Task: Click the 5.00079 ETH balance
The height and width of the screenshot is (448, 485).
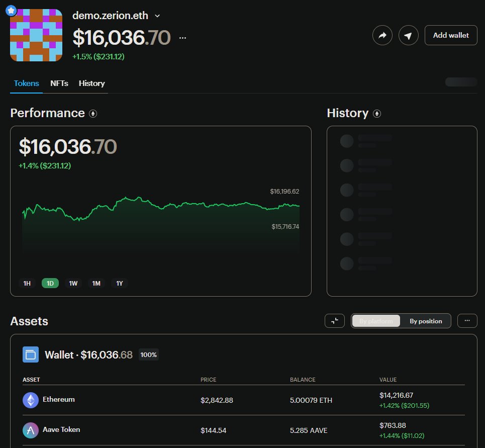Action: pyautogui.click(x=311, y=400)
